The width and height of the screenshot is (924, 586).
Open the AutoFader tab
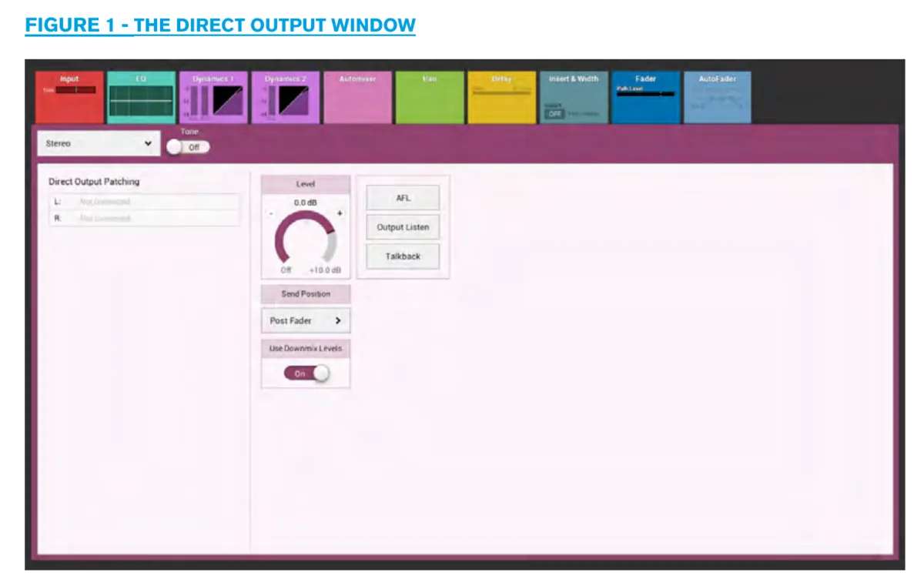(718, 97)
